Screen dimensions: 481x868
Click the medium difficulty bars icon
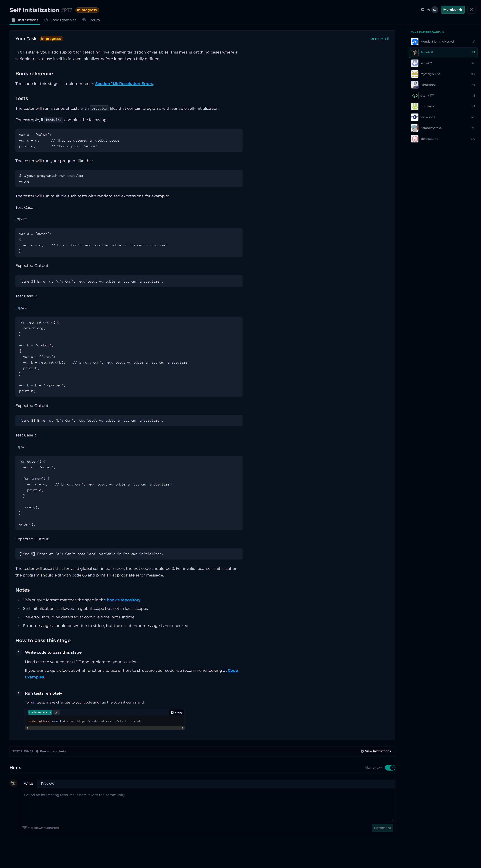point(387,39)
